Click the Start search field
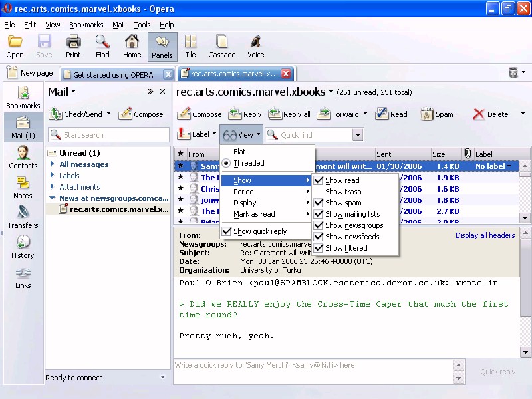532x399 pixels. point(114,135)
